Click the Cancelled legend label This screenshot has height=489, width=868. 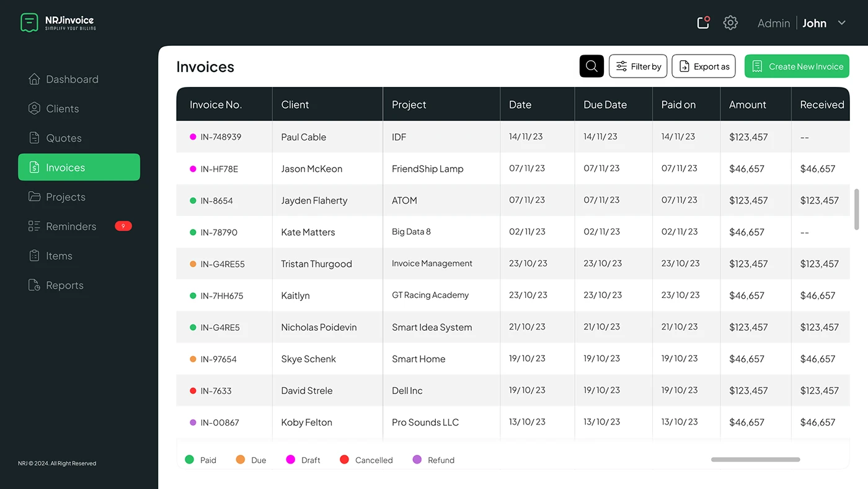click(x=374, y=460)
